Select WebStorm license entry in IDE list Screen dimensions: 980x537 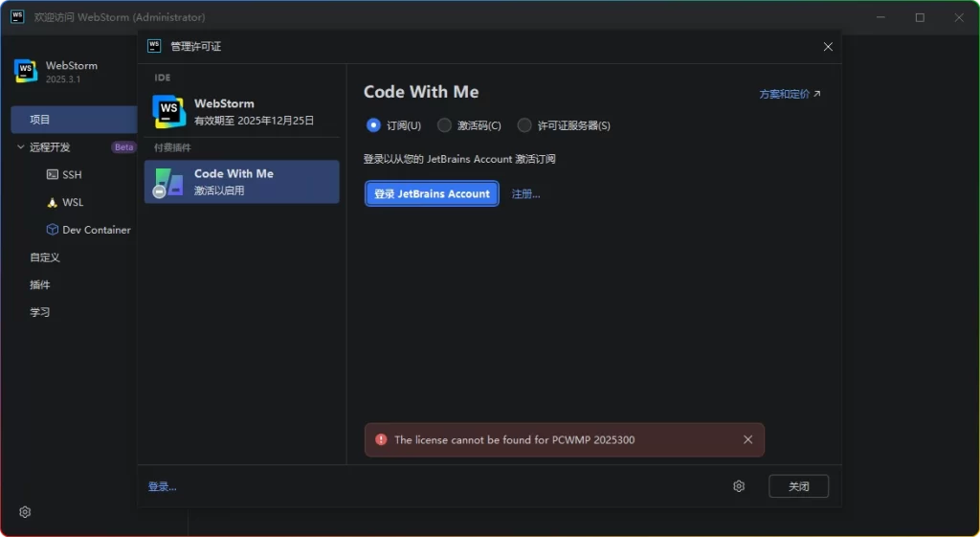242,112
